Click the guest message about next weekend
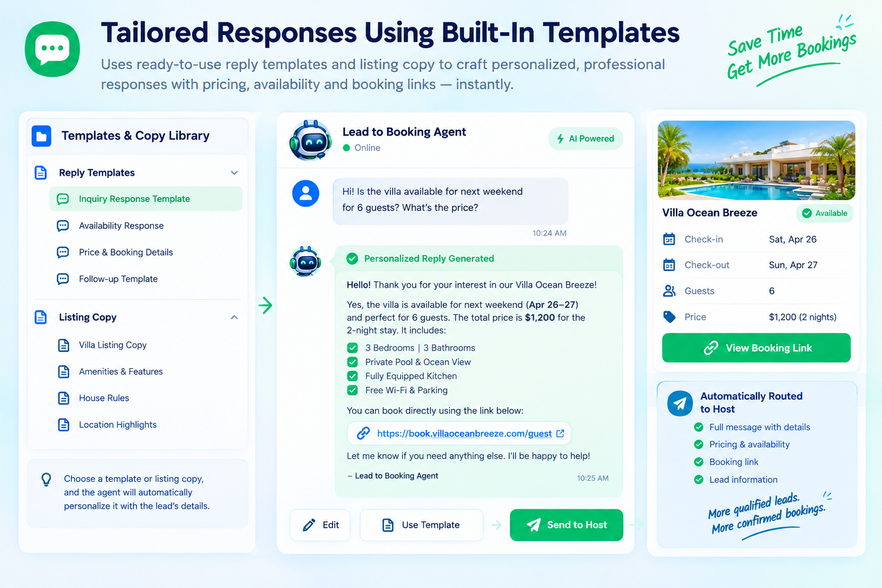This screenshot has height=588, width=882. tap(451, 200)
